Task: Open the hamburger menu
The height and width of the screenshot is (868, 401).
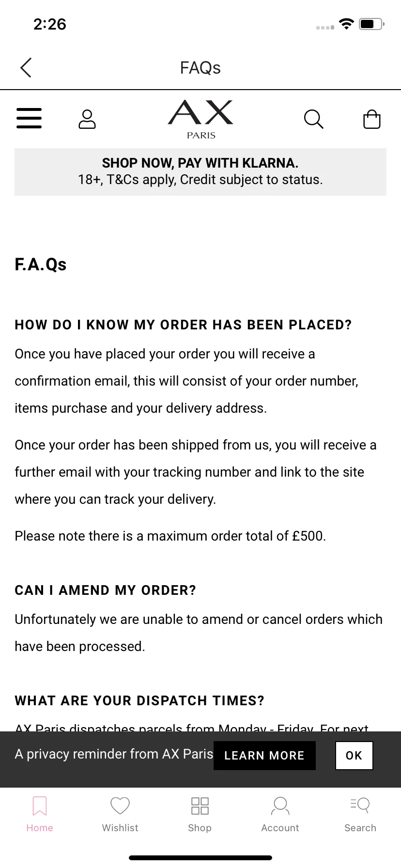Action: point(29,118)
